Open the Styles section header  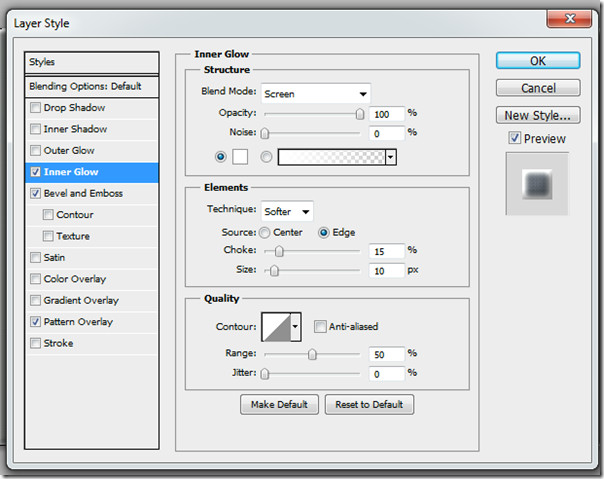[x=92, y=62]
